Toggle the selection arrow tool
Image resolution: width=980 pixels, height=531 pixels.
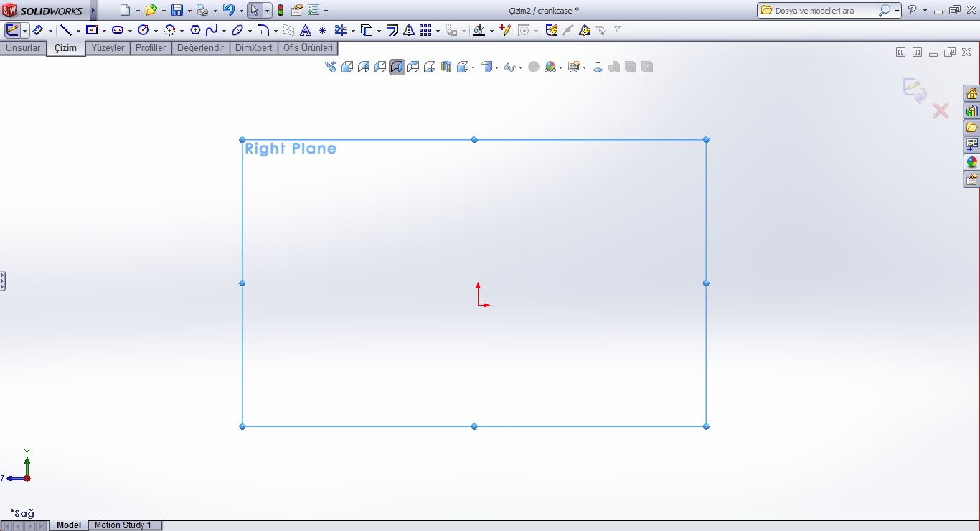[x=254, y=10]
